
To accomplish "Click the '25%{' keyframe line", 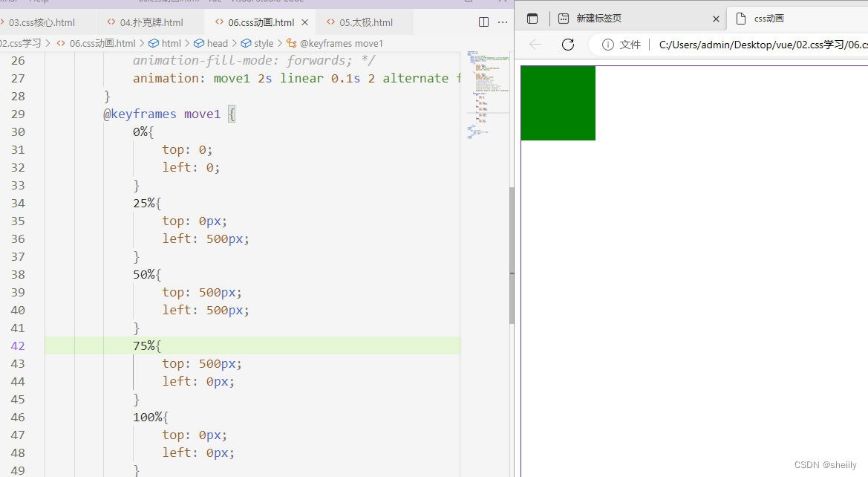I will click(x=147, y=204).
